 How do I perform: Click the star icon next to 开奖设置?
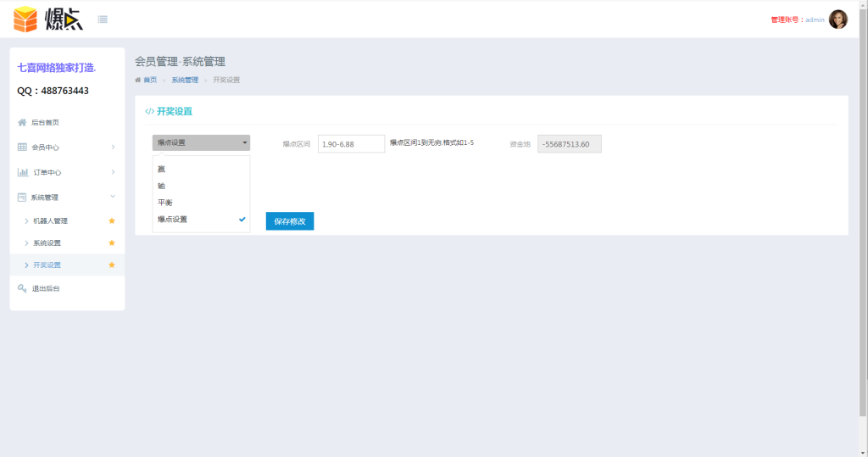pos(112,265)
